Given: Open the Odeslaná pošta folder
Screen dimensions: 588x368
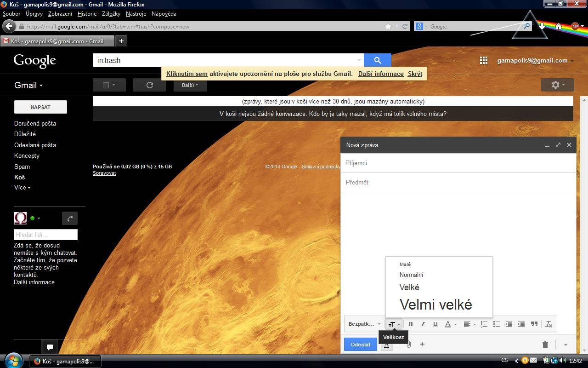Looking at the screenshot, I should tap(35, 145).
